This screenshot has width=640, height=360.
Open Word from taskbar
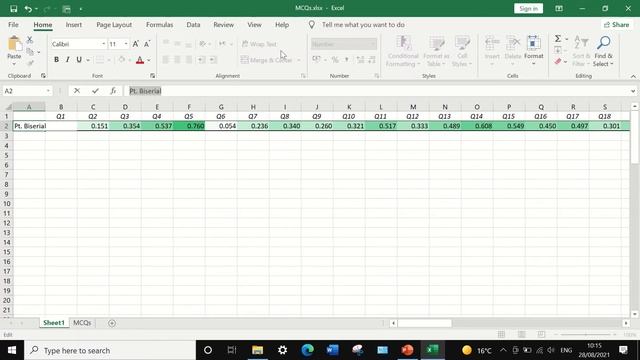point(333,350)
